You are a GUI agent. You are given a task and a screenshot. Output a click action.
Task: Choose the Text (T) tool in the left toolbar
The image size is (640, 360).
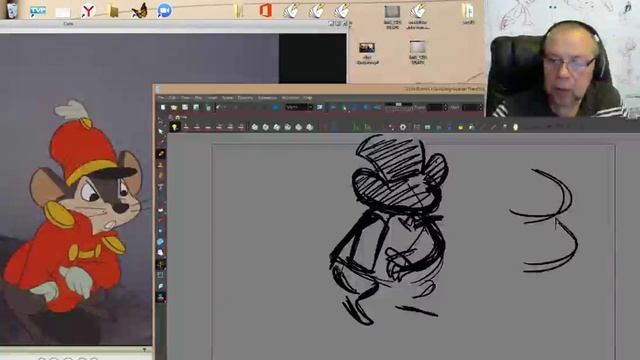pos(161,187)
